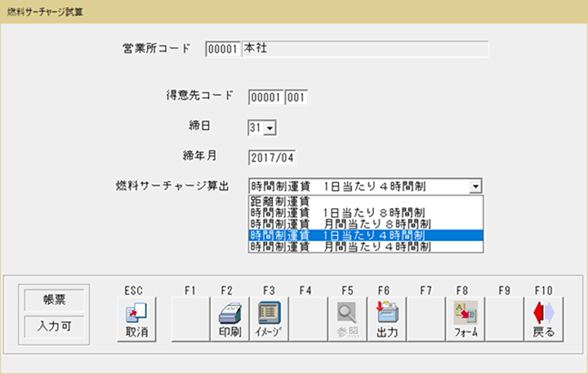Click the 得意先 sub-code field 001
The height and width of the screenshot is (374, 588).
[x=296, y=97]
